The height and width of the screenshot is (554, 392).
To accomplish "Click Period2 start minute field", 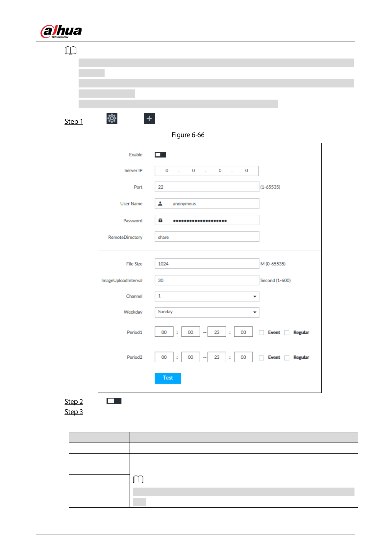I will click(191, 357).
